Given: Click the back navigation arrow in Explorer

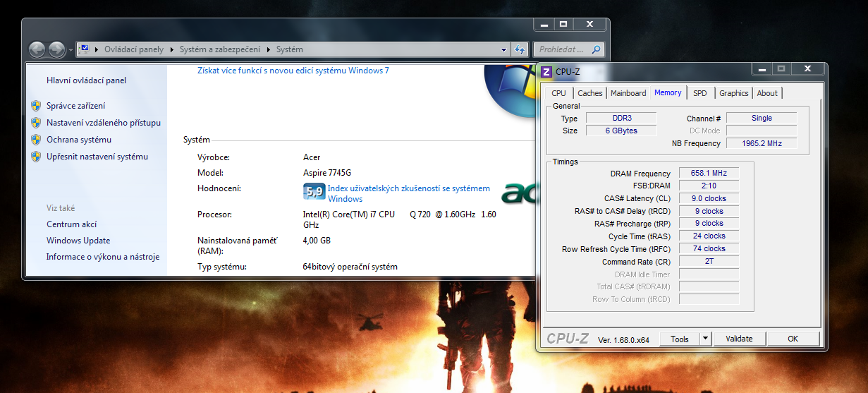Looking at the screenshot, I should point(37,50).
